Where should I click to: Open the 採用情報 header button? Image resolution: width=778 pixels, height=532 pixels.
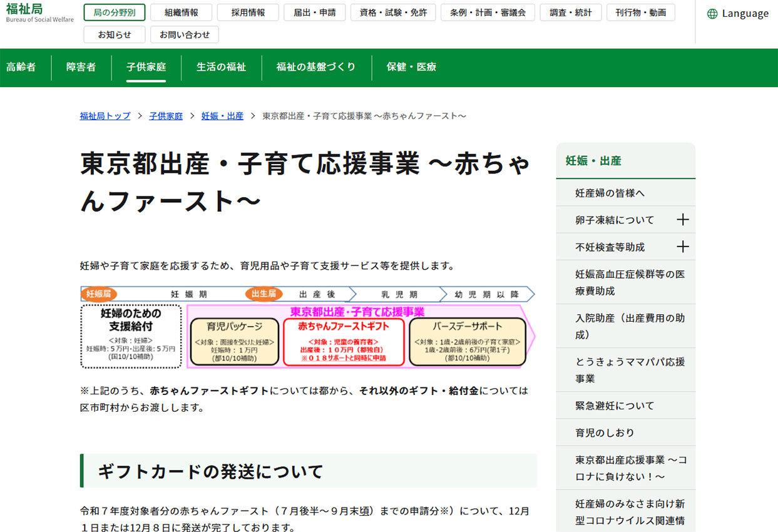coord(248,13)
